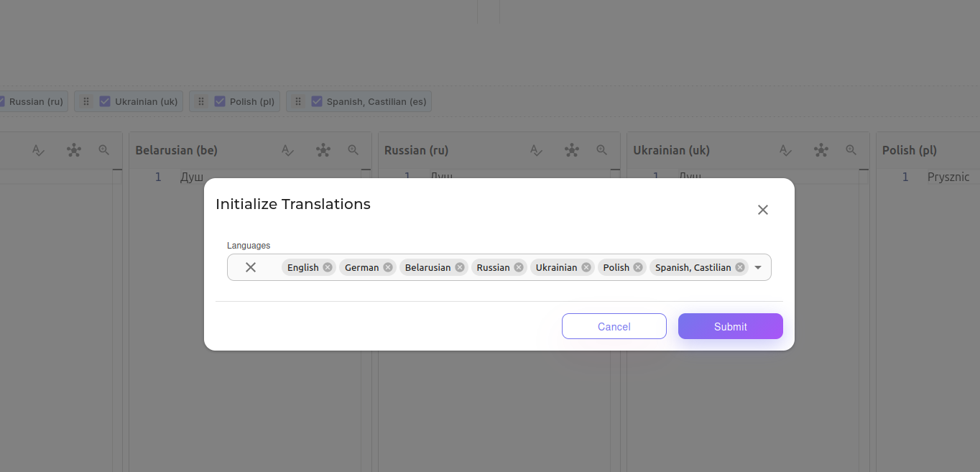Click inside the Languages selection field

499,267
